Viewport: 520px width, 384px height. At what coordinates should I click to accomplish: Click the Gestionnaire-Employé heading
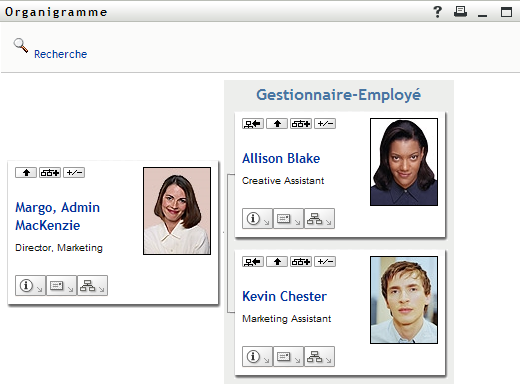(x=338, y=95)
